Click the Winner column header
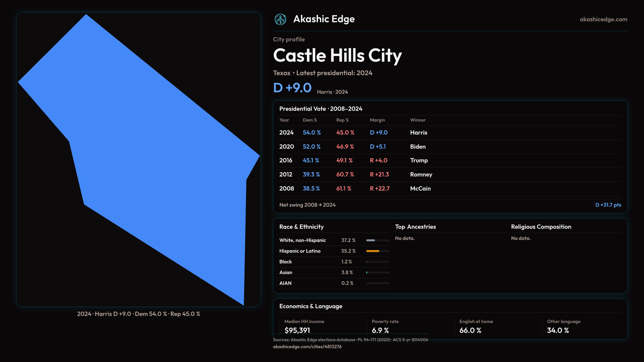Image resolution: width=644 pixels, height=362 pixels. pos(418,120)
